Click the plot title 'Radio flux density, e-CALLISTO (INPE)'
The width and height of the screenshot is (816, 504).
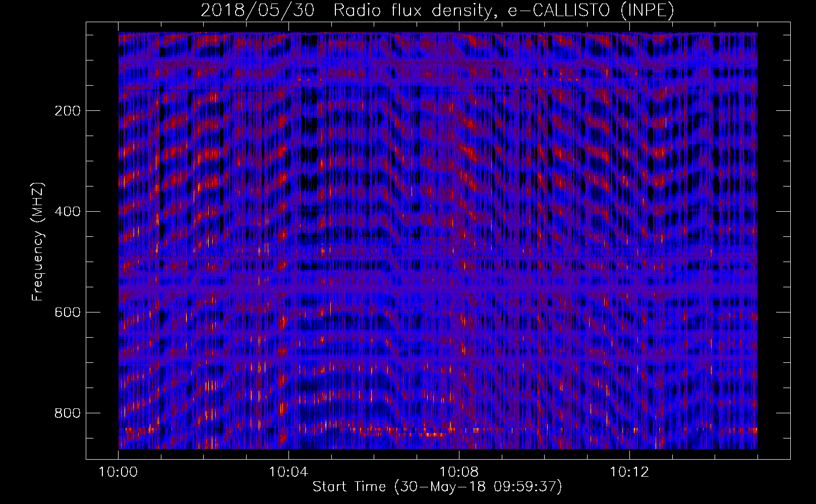(503, 11)
